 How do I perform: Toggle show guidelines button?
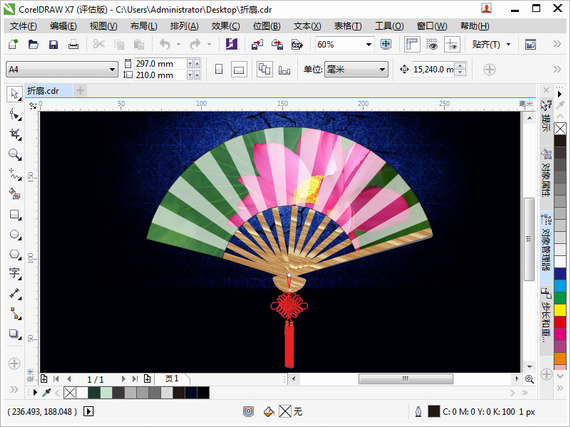click(452, 45)
